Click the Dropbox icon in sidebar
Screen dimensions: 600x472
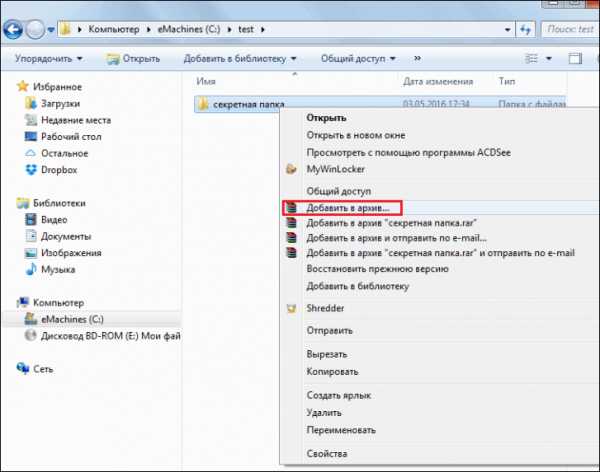click(x=31, y=170)
